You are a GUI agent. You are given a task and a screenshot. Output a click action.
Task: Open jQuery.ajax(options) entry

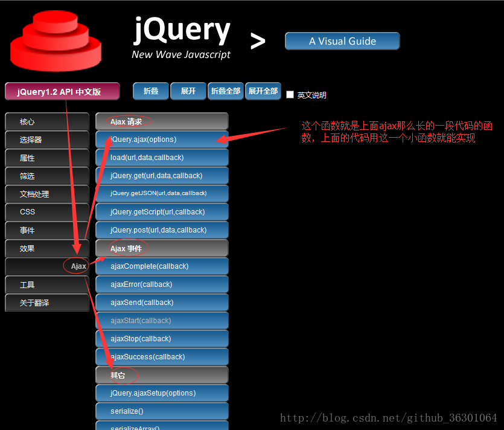[x=162, y=140]
